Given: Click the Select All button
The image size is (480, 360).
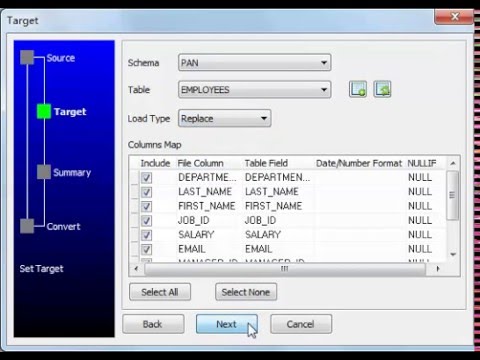Looking at the screenshot, I should 160,292.
